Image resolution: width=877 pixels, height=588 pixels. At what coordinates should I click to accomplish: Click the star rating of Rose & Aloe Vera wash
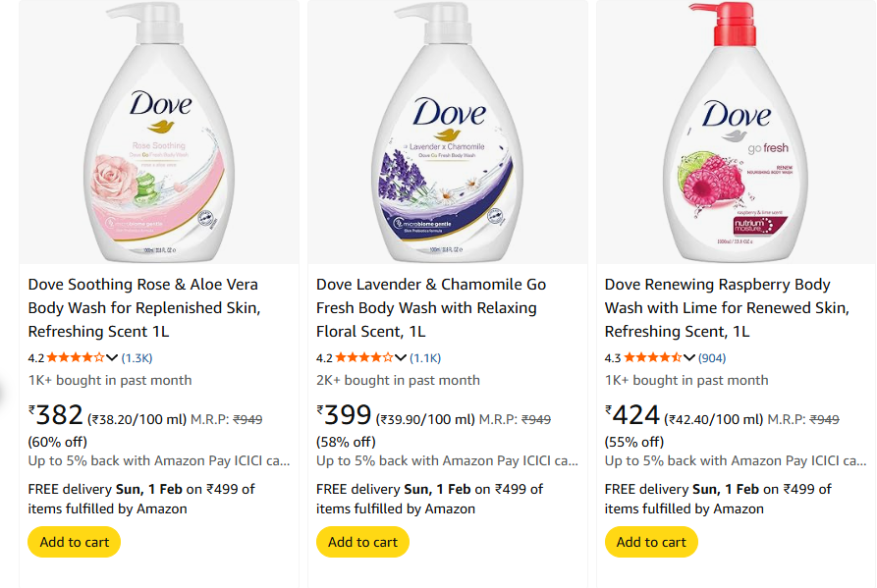click(75, 357)
